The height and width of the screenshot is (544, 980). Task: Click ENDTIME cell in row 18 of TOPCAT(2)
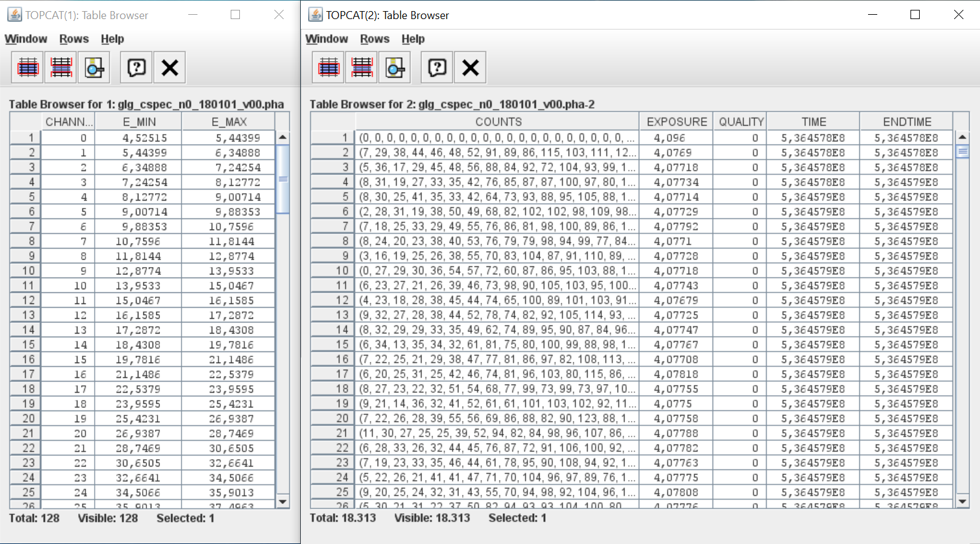(x=907, y=389)
